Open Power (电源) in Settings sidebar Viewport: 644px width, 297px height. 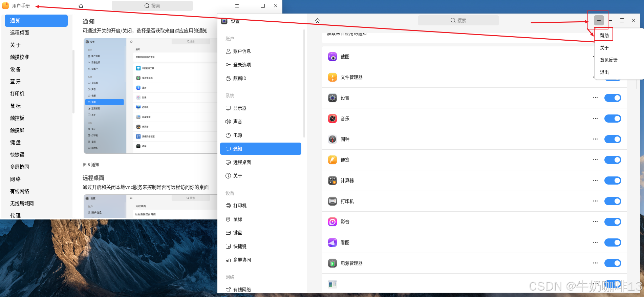click(x=261, y=135)
